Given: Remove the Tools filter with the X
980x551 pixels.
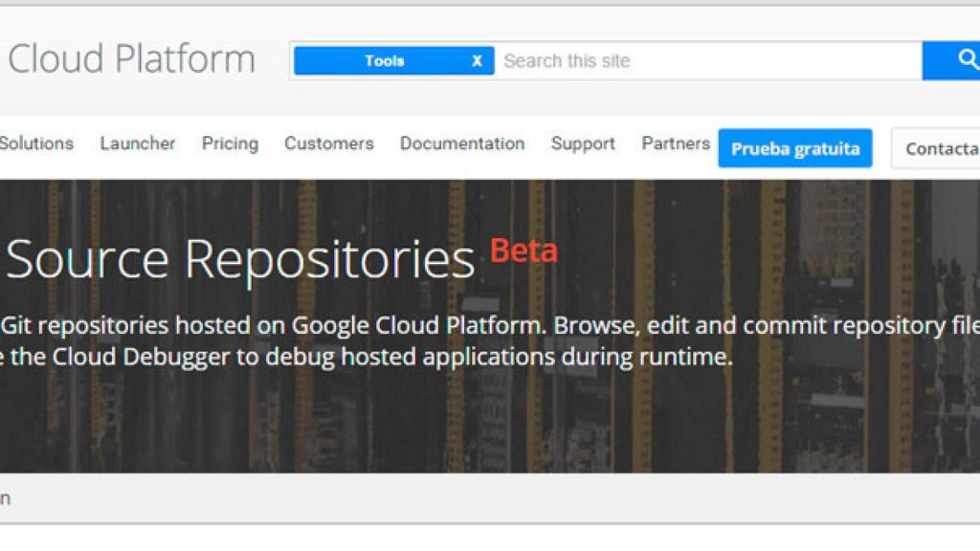Looking at the screenshot, I should click(477, 60).
